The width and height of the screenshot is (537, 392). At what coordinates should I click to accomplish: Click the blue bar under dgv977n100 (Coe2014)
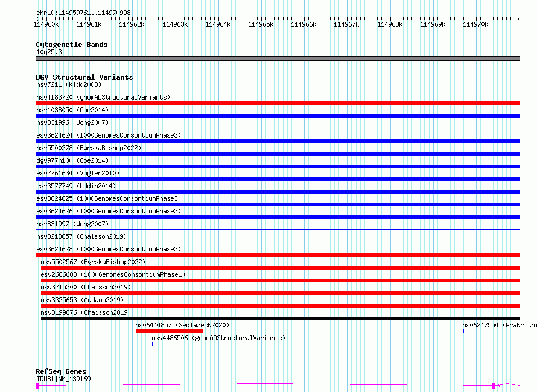278,166
